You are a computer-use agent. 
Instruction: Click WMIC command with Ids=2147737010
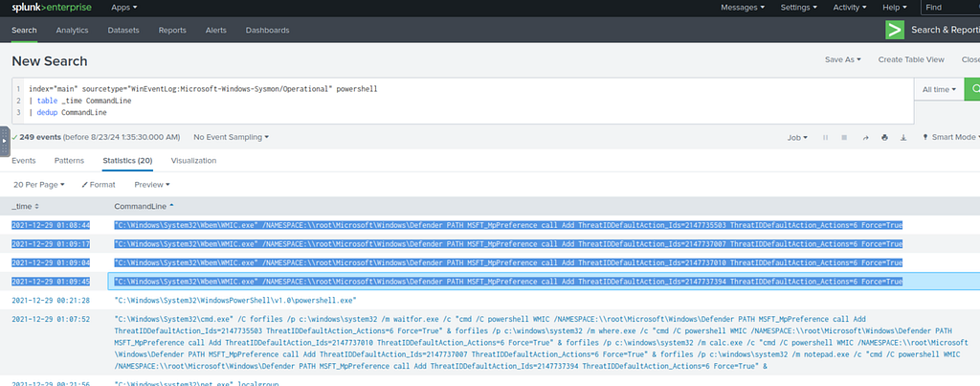(508, 262)
